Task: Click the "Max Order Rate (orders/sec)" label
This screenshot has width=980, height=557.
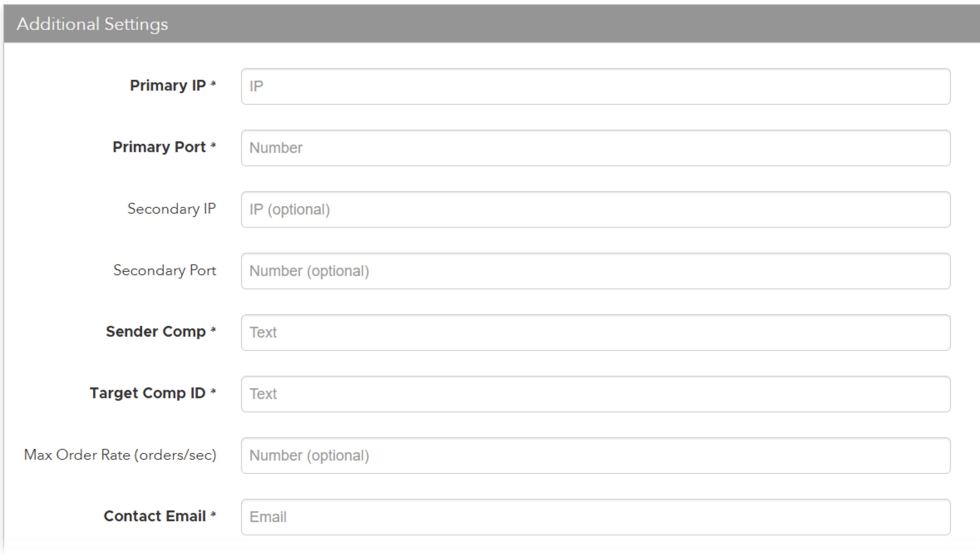Action: tap(120, 455)
